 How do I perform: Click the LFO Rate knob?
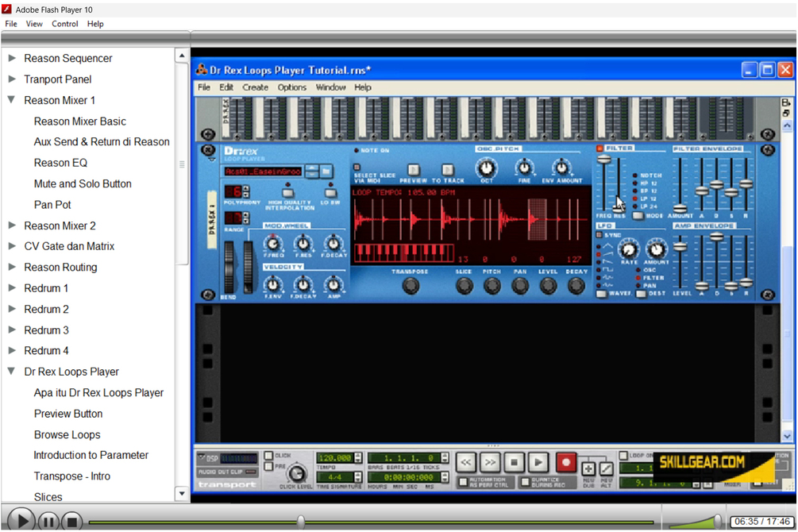(x=629, y=249)
